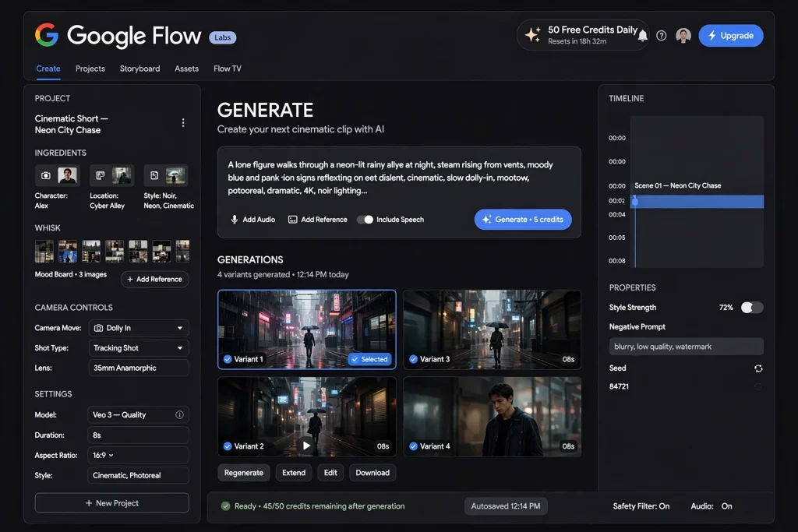The height and width of the screenshot is (532, 798).
Task: Click the Negative Prompt text field
Action: click(686, 347)
